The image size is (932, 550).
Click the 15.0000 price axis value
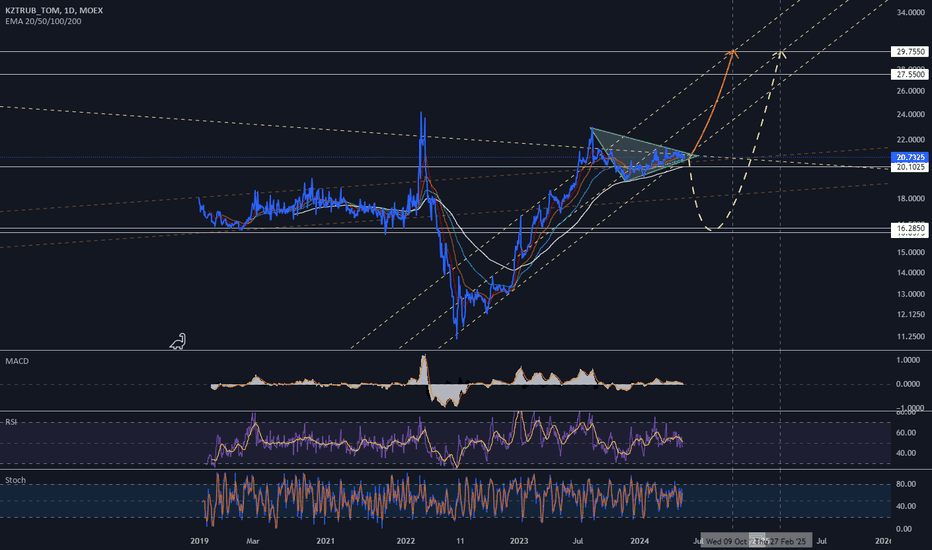911,252
